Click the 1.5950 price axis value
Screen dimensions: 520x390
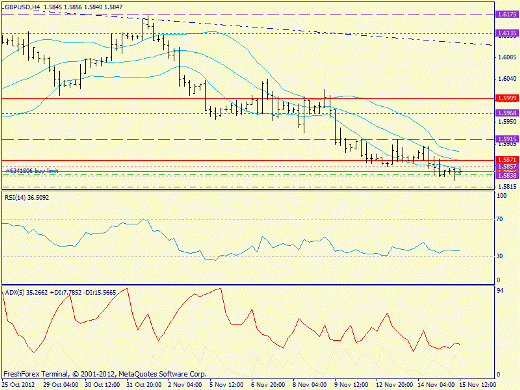click(507, 122)
